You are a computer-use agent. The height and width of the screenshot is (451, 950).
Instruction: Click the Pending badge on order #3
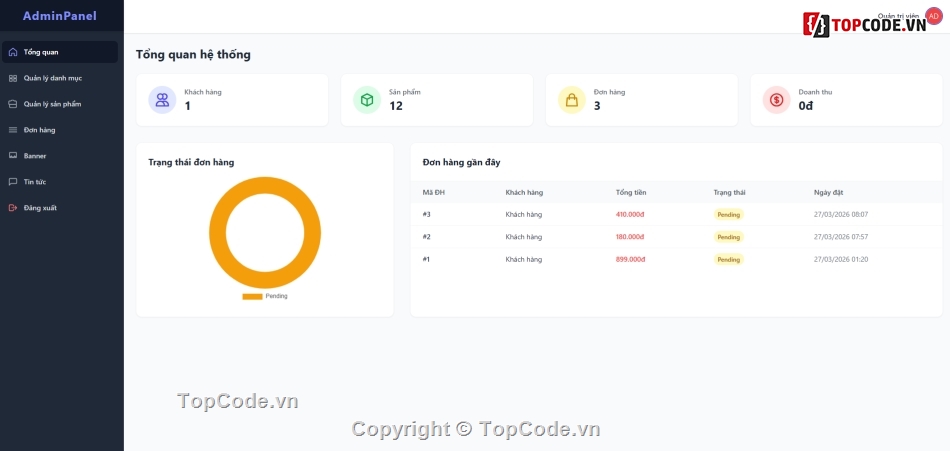(728, 215)
